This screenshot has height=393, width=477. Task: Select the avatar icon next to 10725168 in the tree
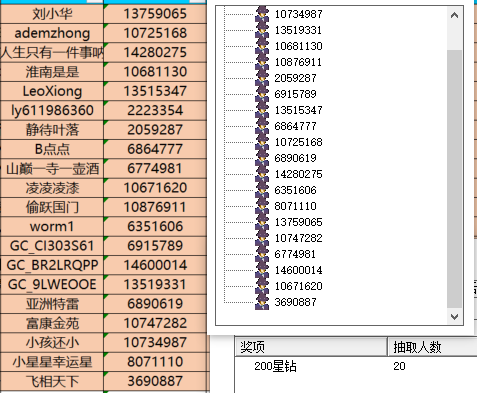coord(262,142)
